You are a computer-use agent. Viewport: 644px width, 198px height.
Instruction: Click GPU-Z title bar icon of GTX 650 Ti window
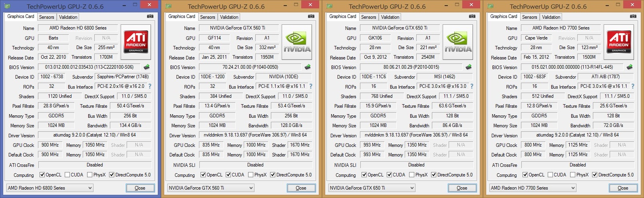(329, 6)
